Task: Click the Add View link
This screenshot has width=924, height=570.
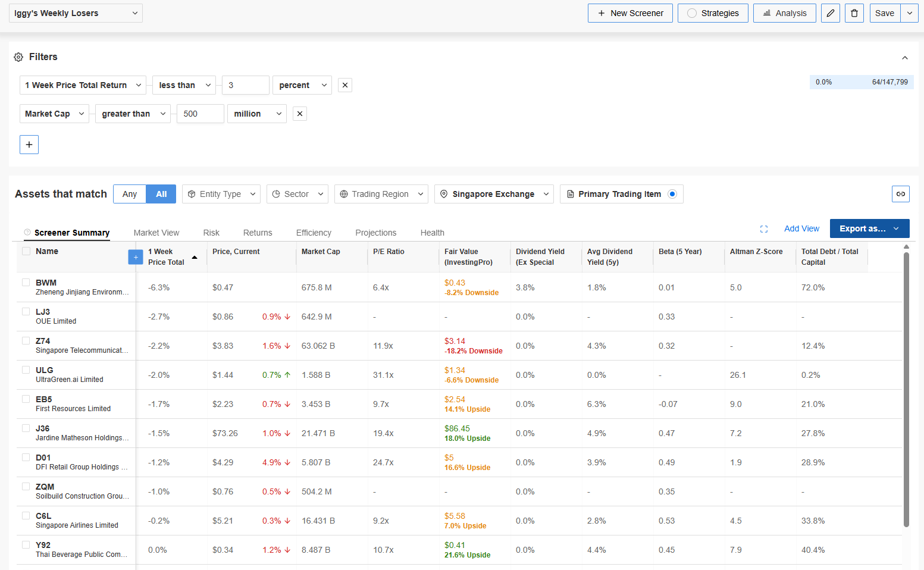Action: pos(801,228)
